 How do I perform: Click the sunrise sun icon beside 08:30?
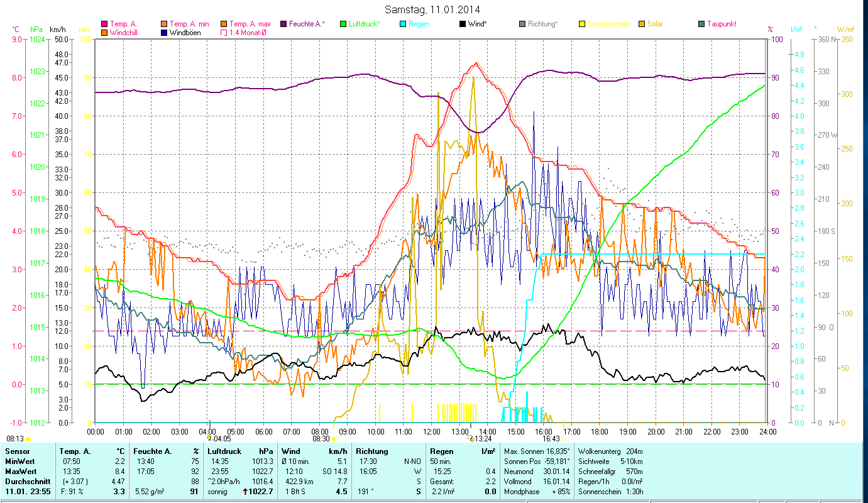[334, 439]
